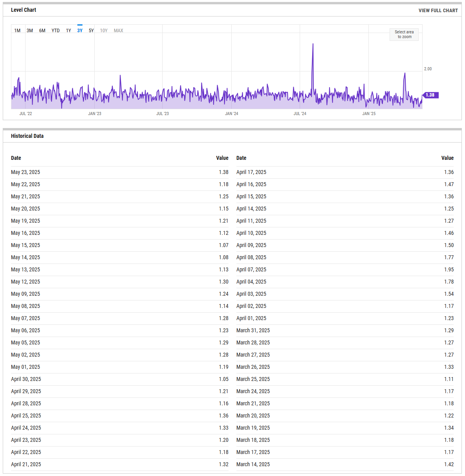
Task: Select the 1M time range tab
Action: 17,31
